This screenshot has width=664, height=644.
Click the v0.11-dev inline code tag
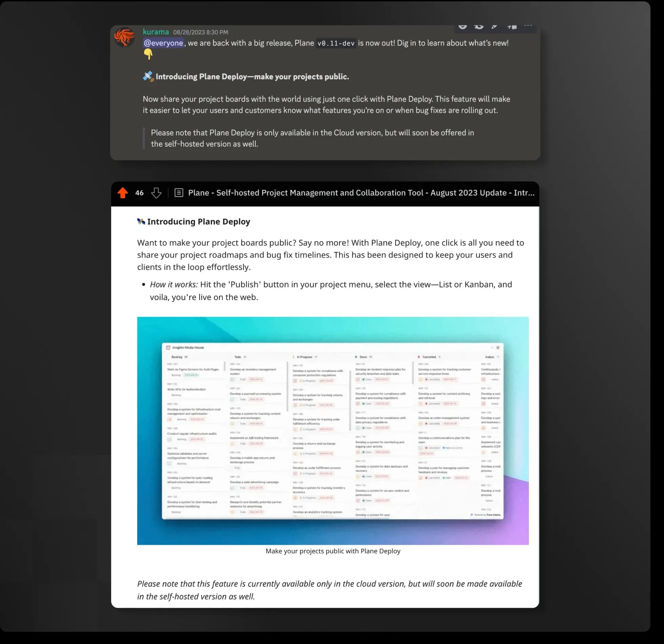coord(336,43)
